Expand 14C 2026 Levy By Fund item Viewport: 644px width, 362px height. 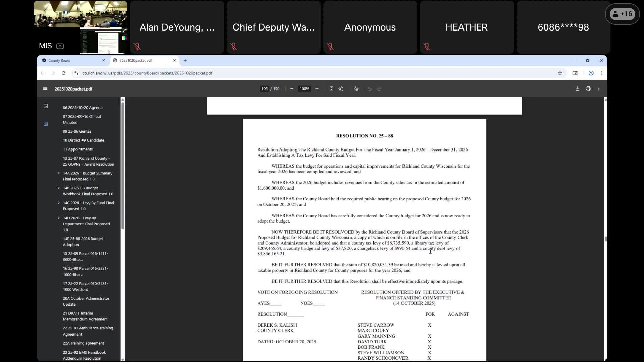click(59, 203)
